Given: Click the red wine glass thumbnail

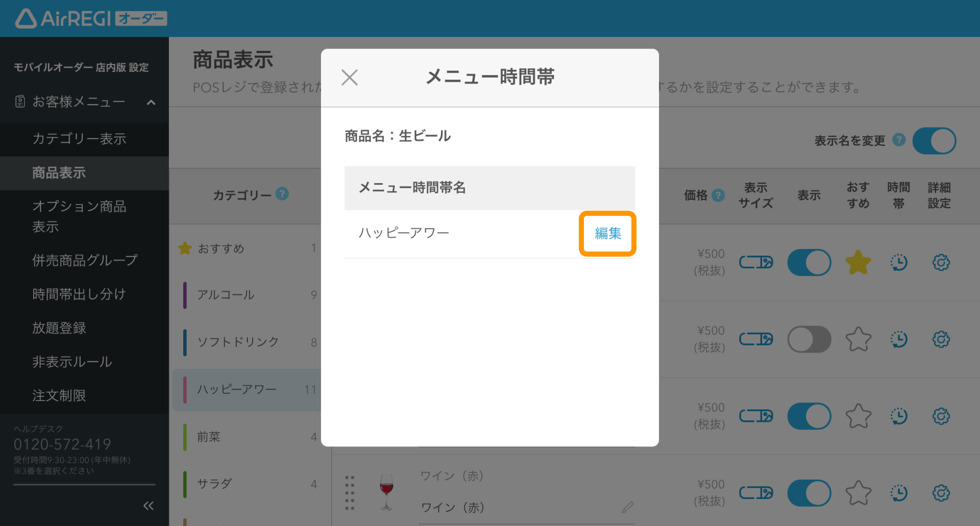Looking at the screenshot, I should [386, 492].
